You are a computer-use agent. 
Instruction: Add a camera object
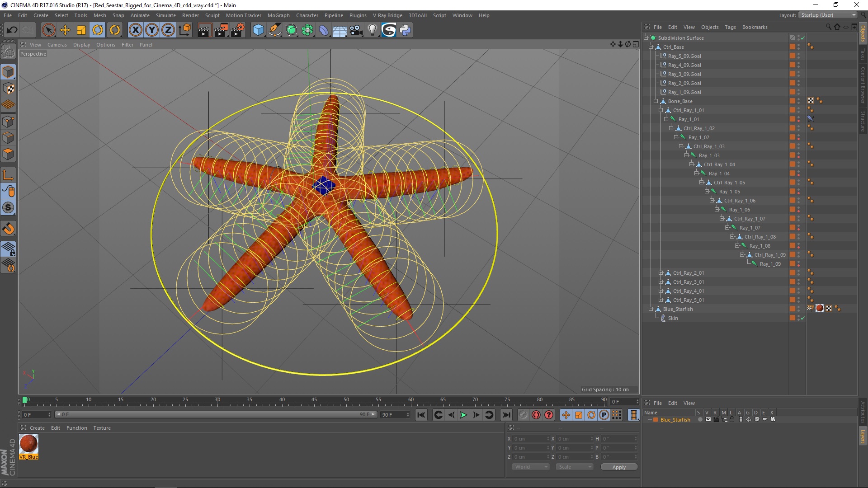[356, 30]
